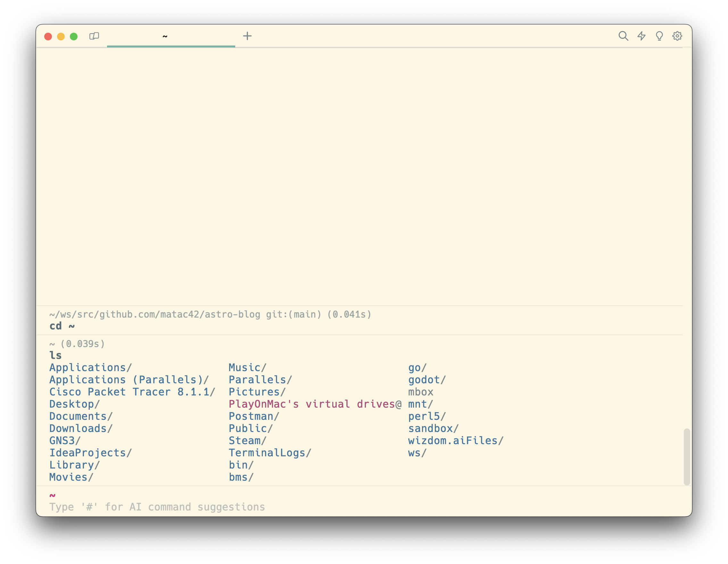This screenshot has width=728, height=564.
Task: Click the Steam/ directory entry
Action: pos(248,440)
